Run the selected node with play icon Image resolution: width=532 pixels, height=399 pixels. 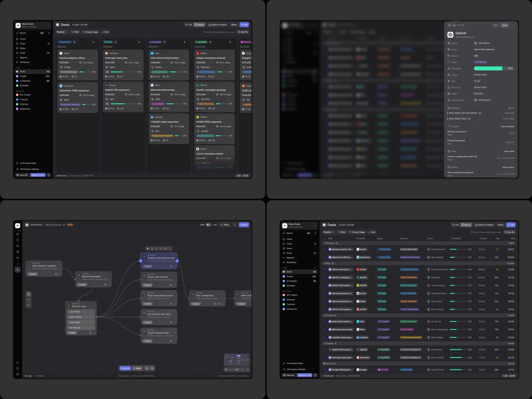148,249
